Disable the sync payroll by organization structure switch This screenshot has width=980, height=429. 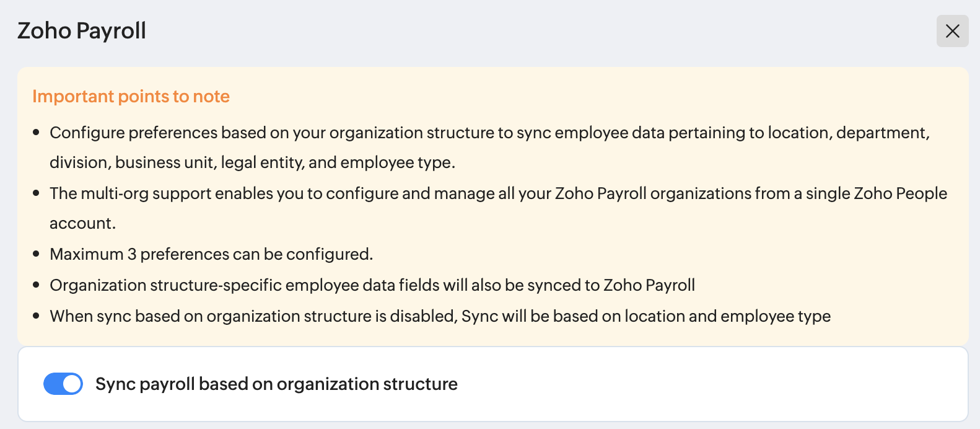[63, 384]
